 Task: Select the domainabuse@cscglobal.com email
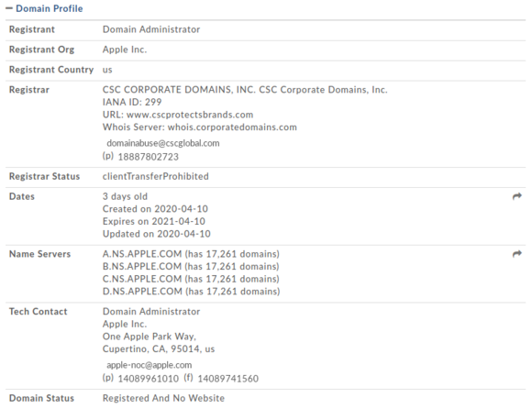pos(163,143)
